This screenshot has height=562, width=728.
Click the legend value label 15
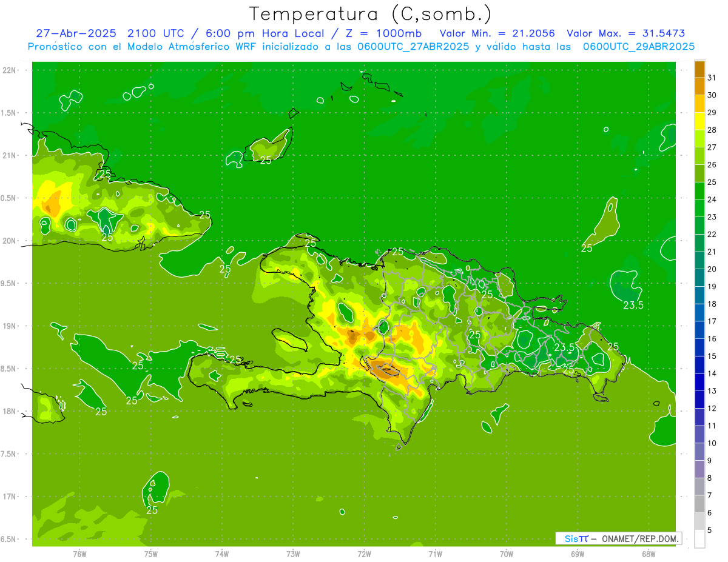712,356
